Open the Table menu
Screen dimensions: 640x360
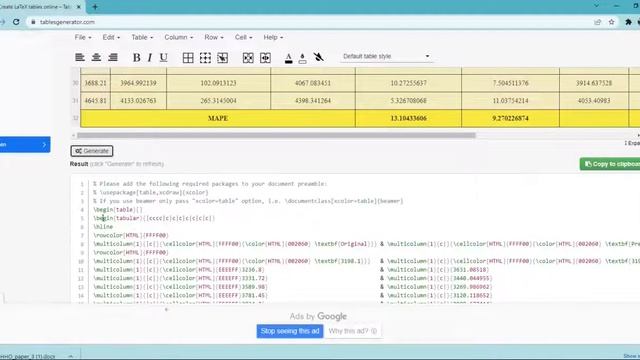(x=142, y=37)
